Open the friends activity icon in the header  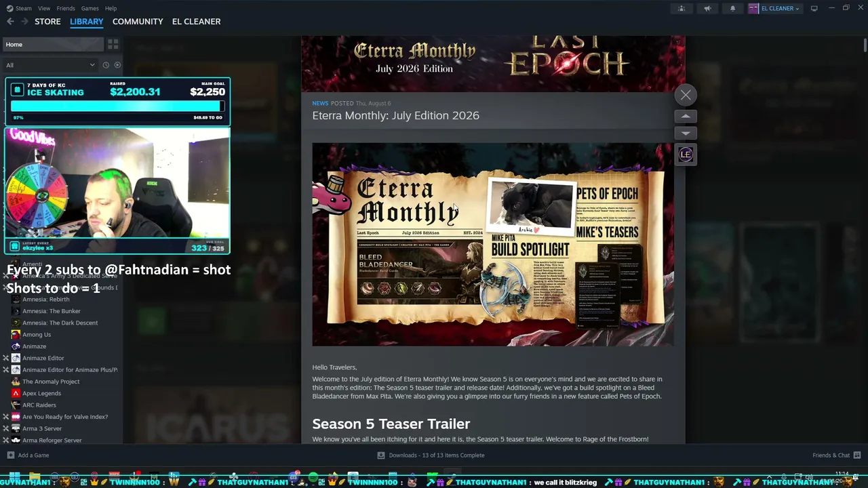(x=682, y=8)
